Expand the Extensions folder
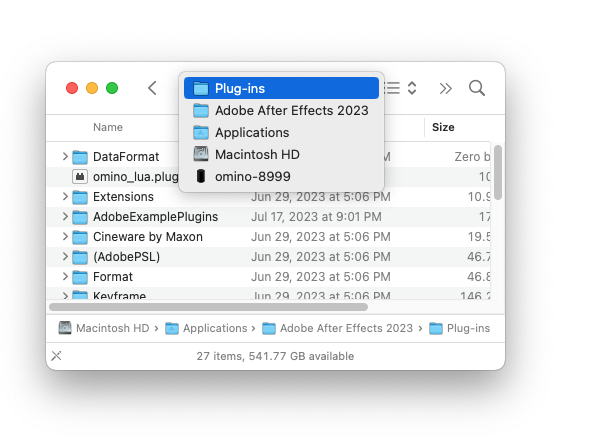This screenshot has height=442, width=590. (x=65, y=196)
